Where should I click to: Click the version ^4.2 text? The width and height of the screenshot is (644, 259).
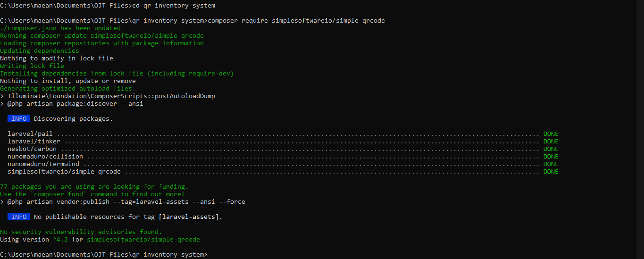tap(60, 239)
